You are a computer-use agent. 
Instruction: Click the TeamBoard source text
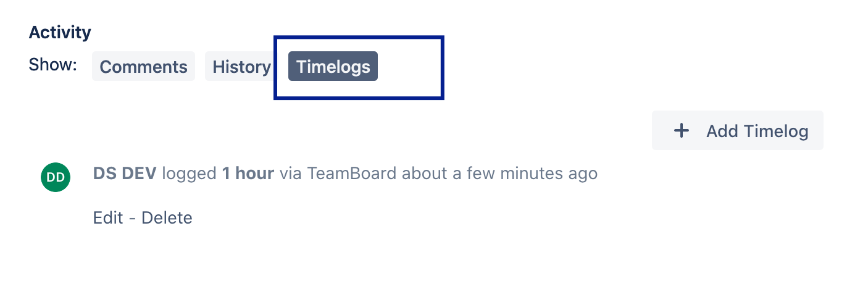(x=352, y=174)
